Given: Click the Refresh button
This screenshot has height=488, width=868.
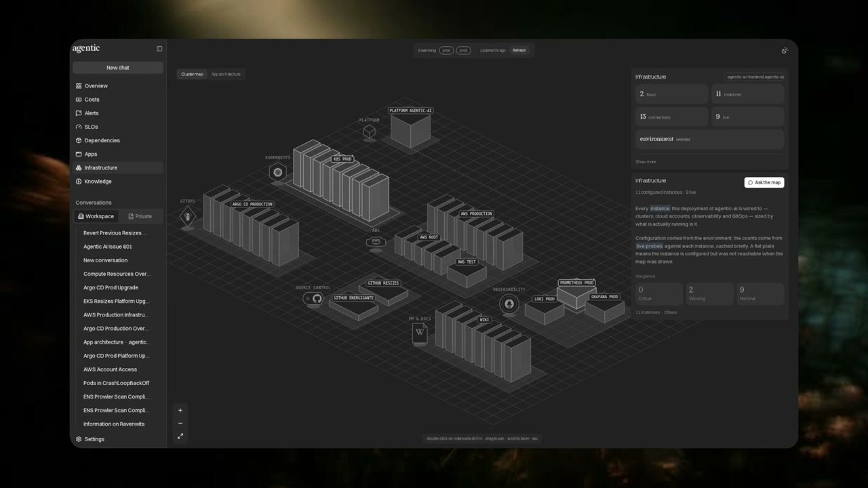Looking at the screenshot, I should tap(519, 50).
